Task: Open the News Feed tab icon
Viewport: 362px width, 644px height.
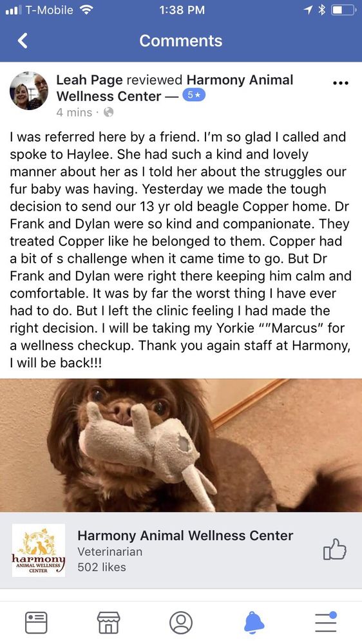Action: coord(36,622)
